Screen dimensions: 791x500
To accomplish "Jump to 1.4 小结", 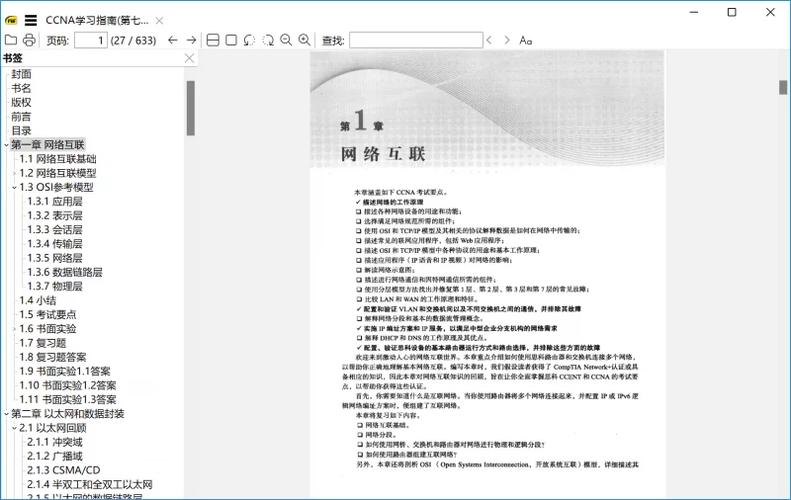I will [x=37, y=300].
